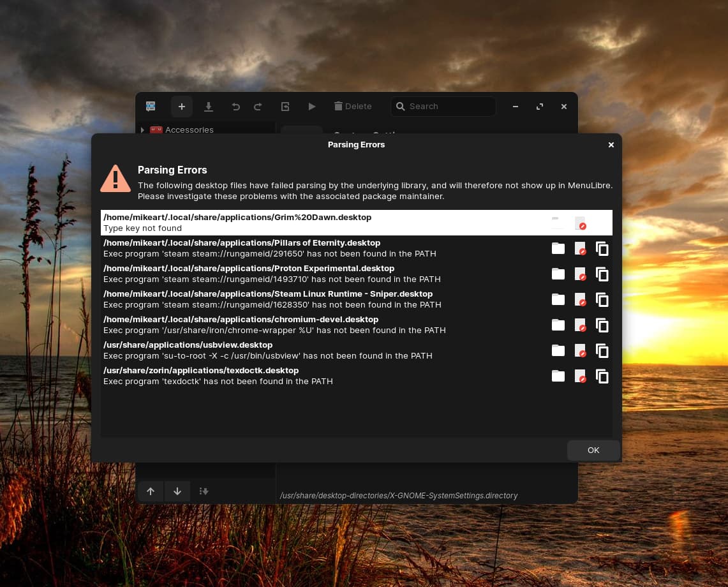728x587 pixels.
Task: Click the Sort alphabetically icon in MenuLibre
Action: click(204, 491)
